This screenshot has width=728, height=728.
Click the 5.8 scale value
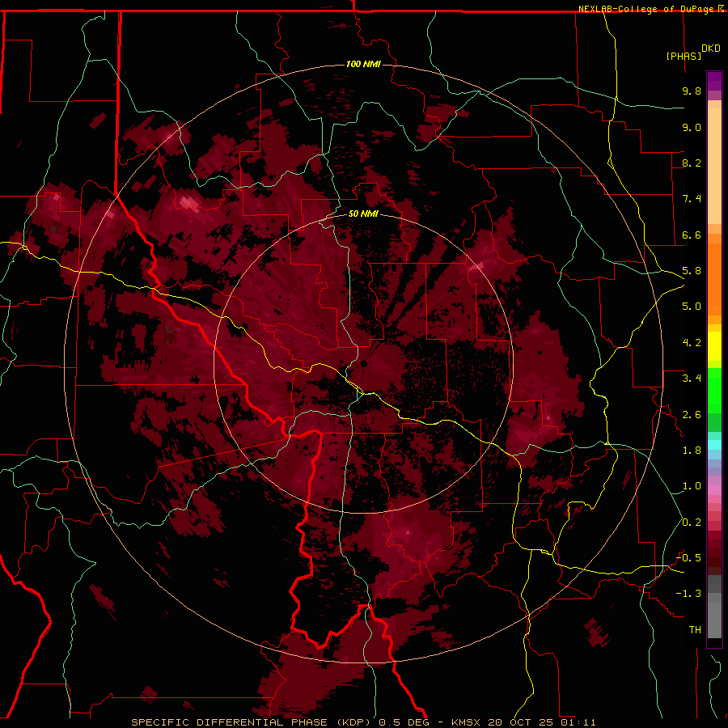click(692, 271)
